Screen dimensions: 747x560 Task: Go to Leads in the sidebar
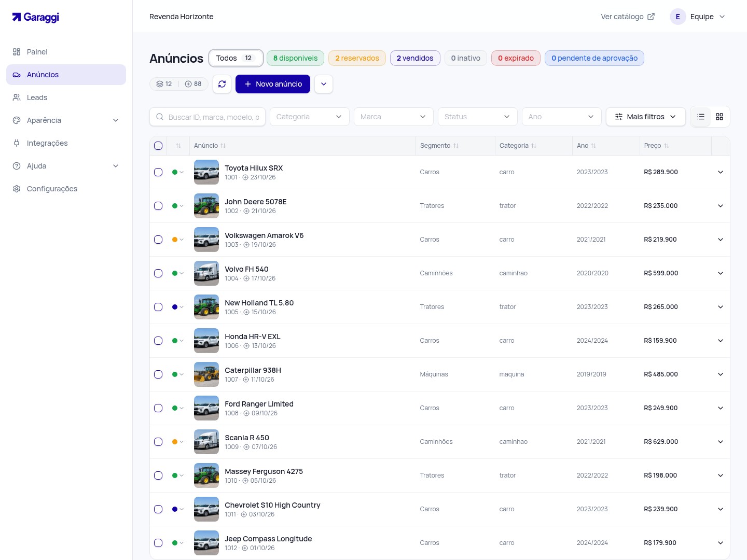click(x=66, y=97)
